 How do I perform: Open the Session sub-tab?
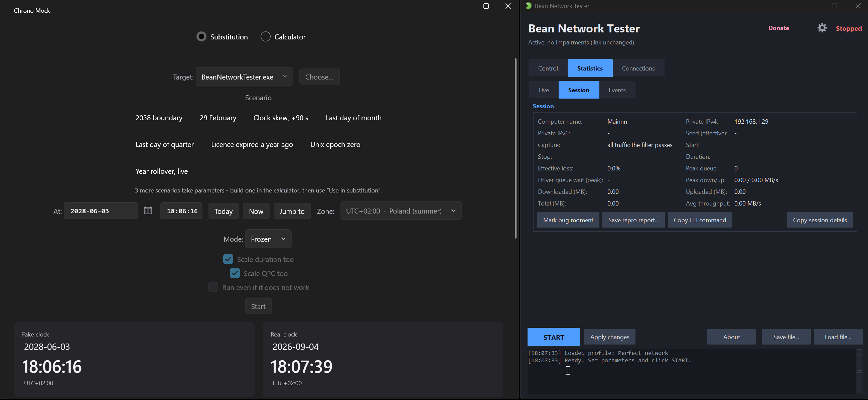coord(579,90)
